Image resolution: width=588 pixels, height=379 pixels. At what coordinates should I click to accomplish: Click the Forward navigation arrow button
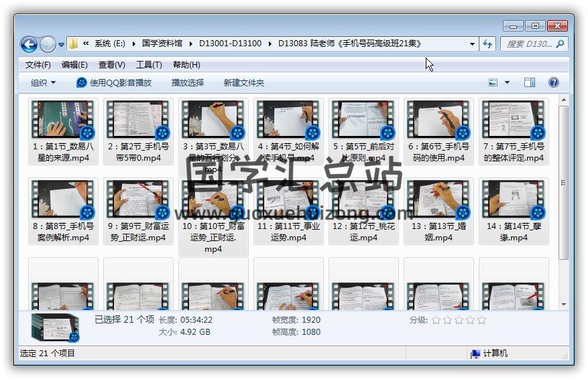[48, 44]
